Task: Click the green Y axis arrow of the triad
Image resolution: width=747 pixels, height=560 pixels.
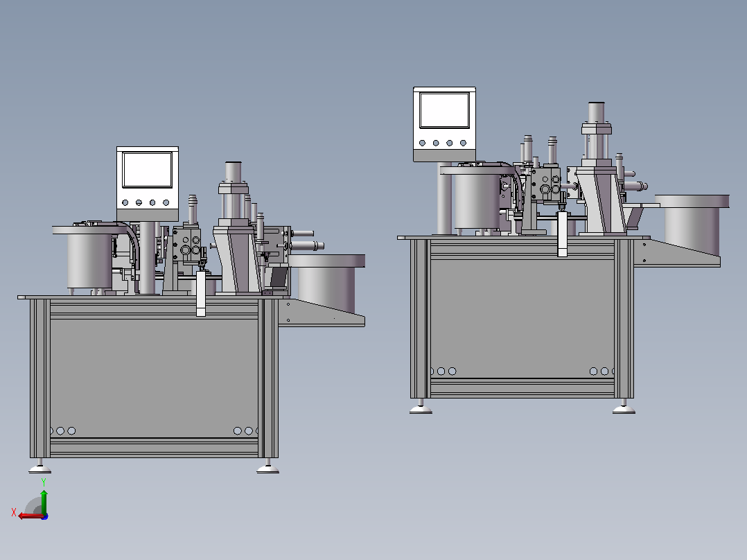Action: [44, 501]
